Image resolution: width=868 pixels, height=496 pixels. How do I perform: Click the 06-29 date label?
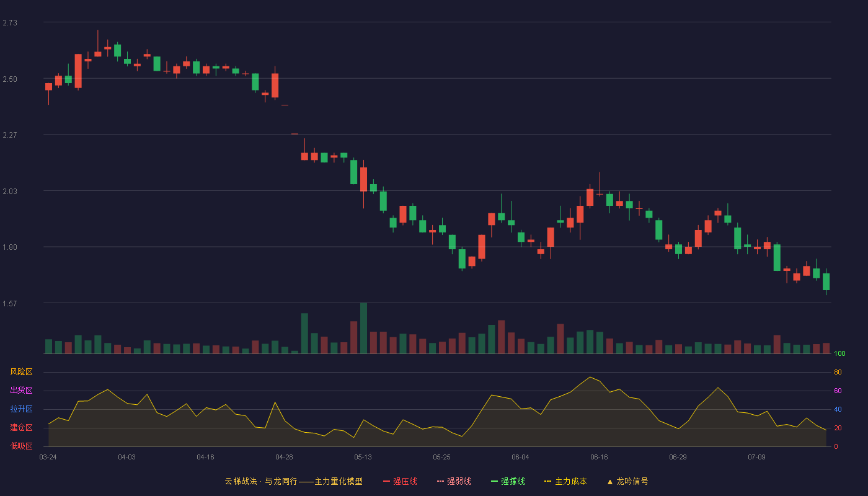678,457
